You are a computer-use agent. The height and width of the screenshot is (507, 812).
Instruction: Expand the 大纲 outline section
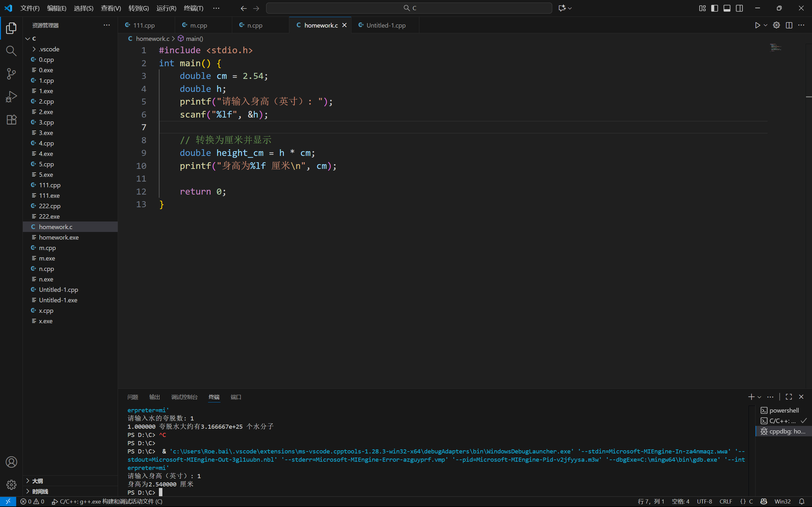(x=37, y=481)
